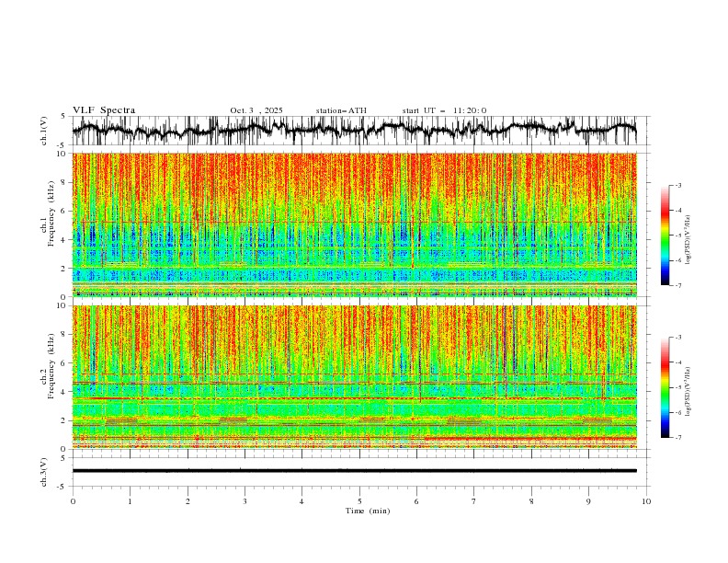Click the ch.3(V) flat black trace
Viewport: 728px width, 563px height.
[354, 471]
